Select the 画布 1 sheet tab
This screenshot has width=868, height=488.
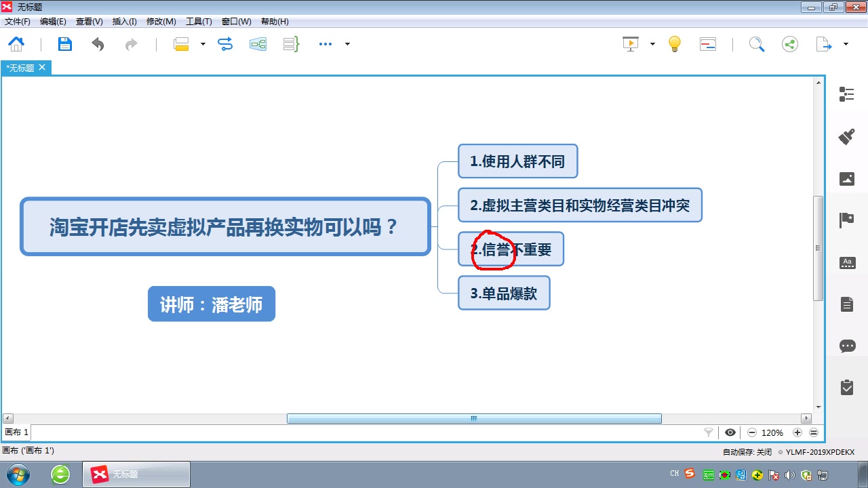point(17,432)
